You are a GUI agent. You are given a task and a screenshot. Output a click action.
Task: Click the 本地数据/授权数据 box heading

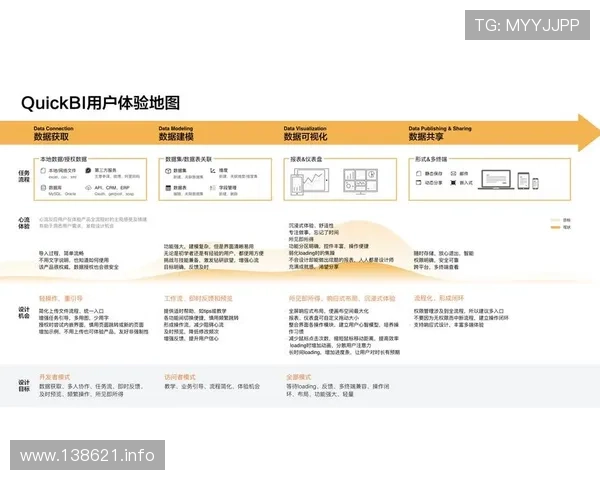pyautogui.click(x=64, y=159)
